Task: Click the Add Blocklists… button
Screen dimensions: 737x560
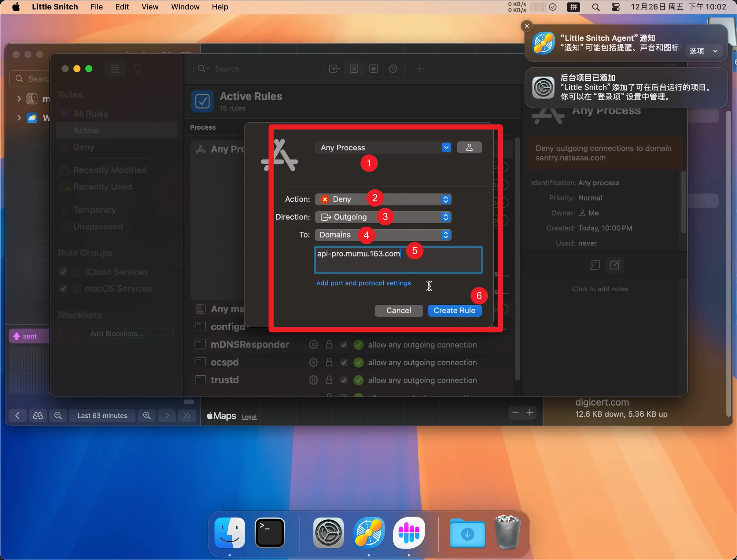Action: click(x=116, y=334)
